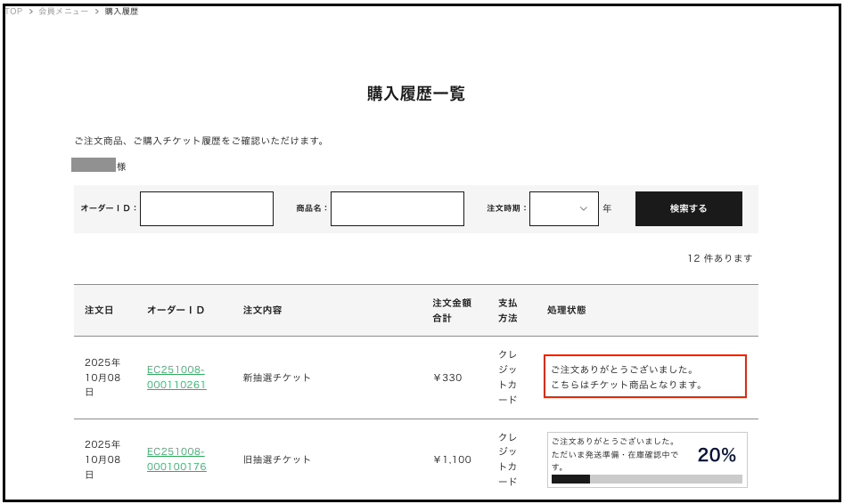Screen dimensions: 844x504
Task: Click the オーダーID column header
Action: pos(176,310)
